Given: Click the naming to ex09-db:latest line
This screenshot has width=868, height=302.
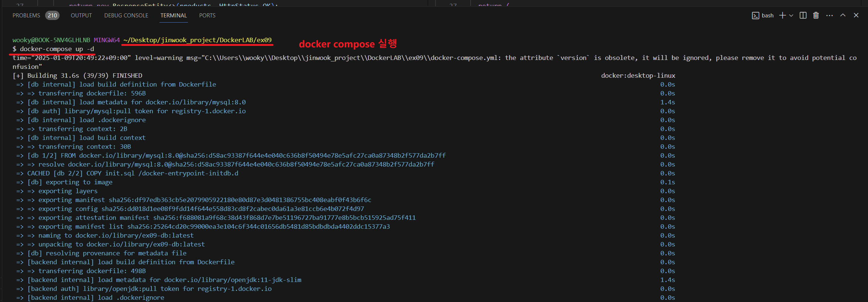Looking at the screenshot, I should point(105,235).
